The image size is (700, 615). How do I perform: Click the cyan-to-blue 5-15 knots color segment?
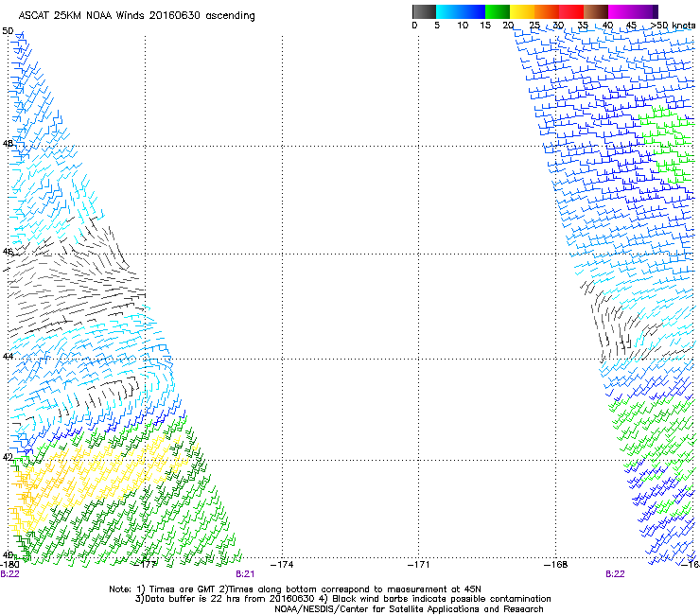click(461, 11)
